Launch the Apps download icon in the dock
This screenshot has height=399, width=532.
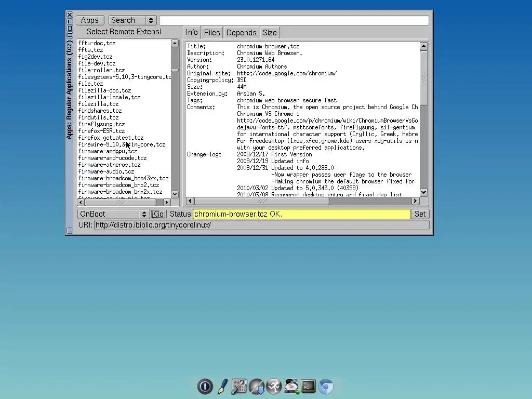[x=257, y=387]
